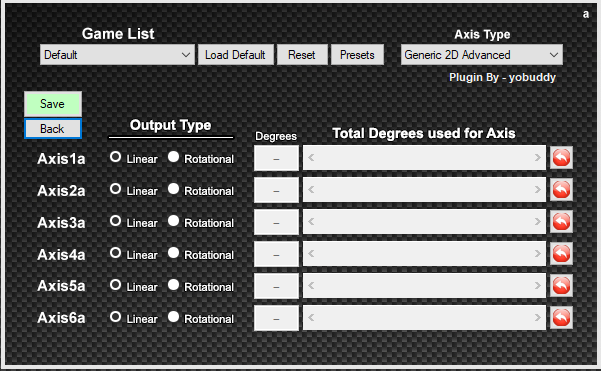The image size is (601, 371).
Task: Select Linear output for Axis6a
Action: [115, 317]
